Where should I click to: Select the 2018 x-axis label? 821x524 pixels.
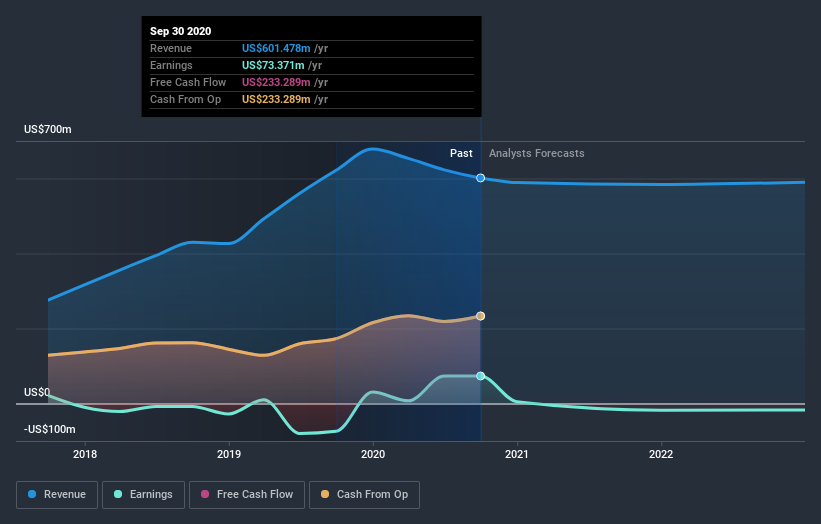85,454
